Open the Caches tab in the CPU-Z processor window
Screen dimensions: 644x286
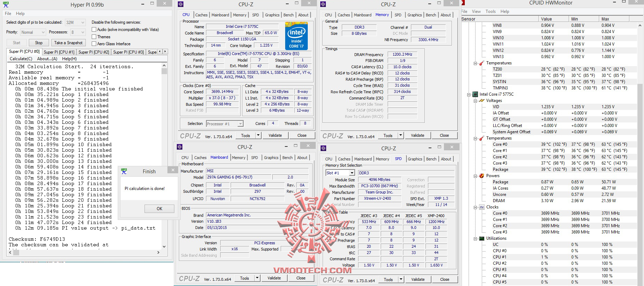201,15
